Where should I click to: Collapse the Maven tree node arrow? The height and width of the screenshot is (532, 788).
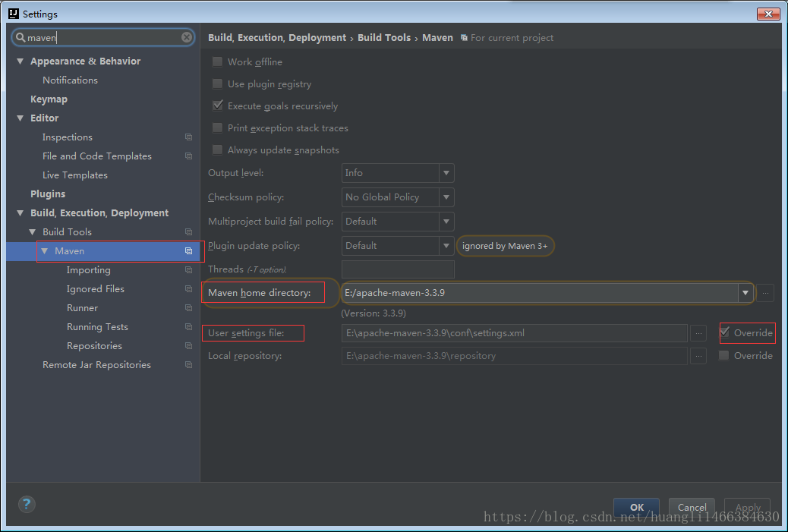coord(45,250)
